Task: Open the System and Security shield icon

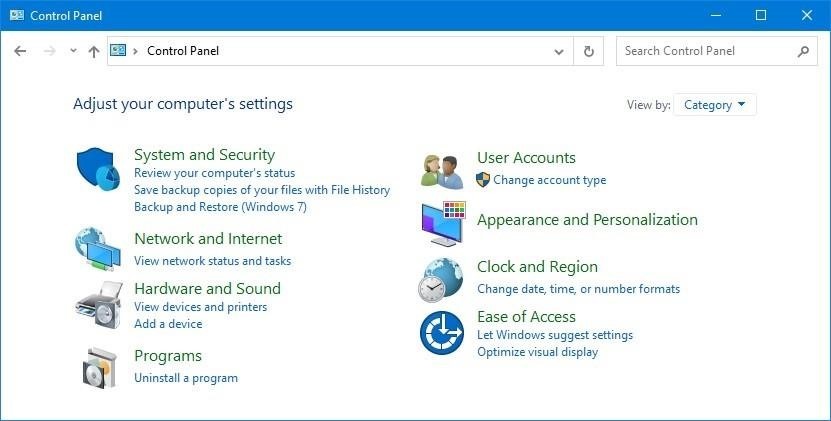Action: click(x=99, y=170)
